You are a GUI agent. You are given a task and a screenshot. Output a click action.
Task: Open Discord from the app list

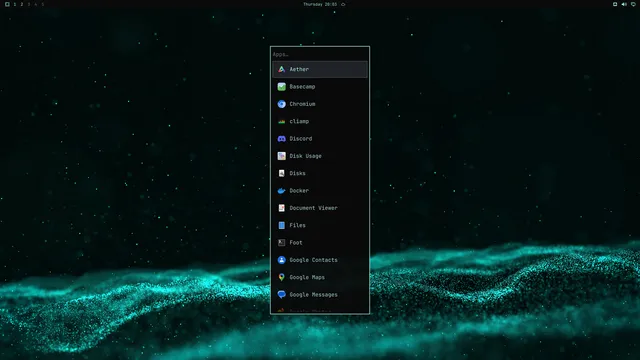pyautogui.click(x=320, y=139)
